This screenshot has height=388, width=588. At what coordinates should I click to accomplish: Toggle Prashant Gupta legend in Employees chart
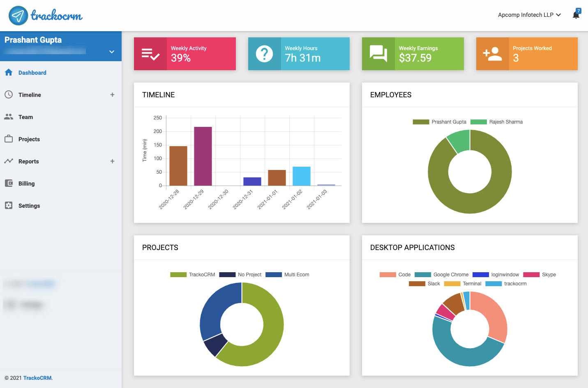[439, 122]
